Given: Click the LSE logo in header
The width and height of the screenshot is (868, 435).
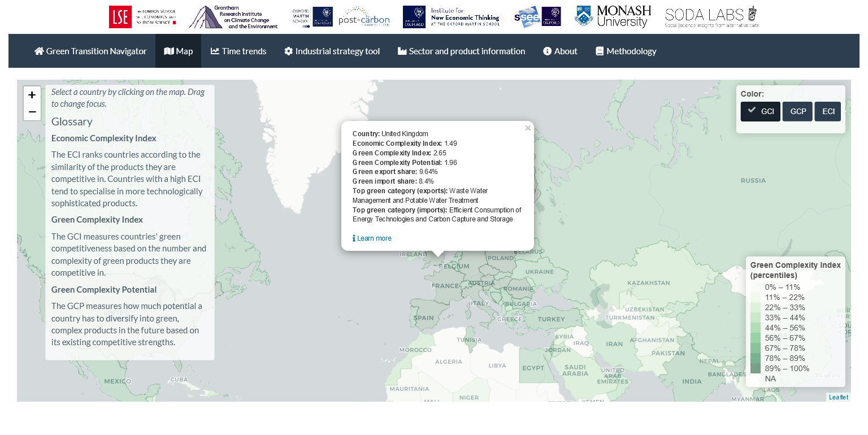Looking at the screenshot, I should click(x=142, y=17).
